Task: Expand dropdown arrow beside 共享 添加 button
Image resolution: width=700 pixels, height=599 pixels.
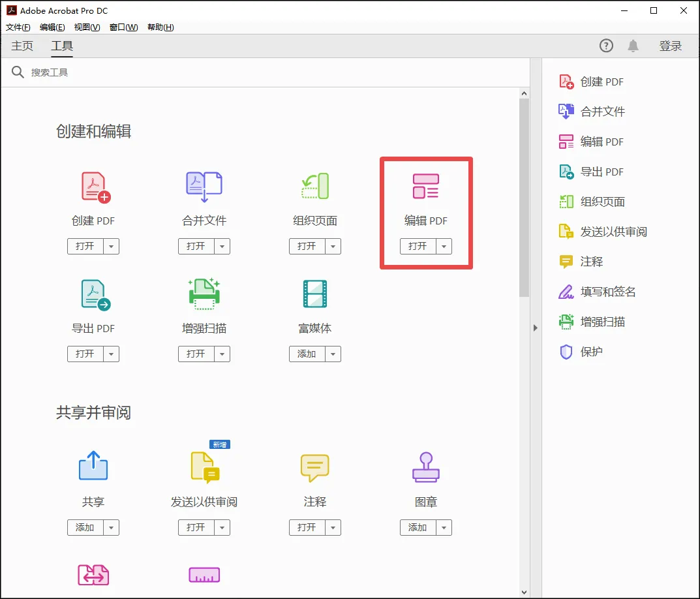Action: click(111, 527)
